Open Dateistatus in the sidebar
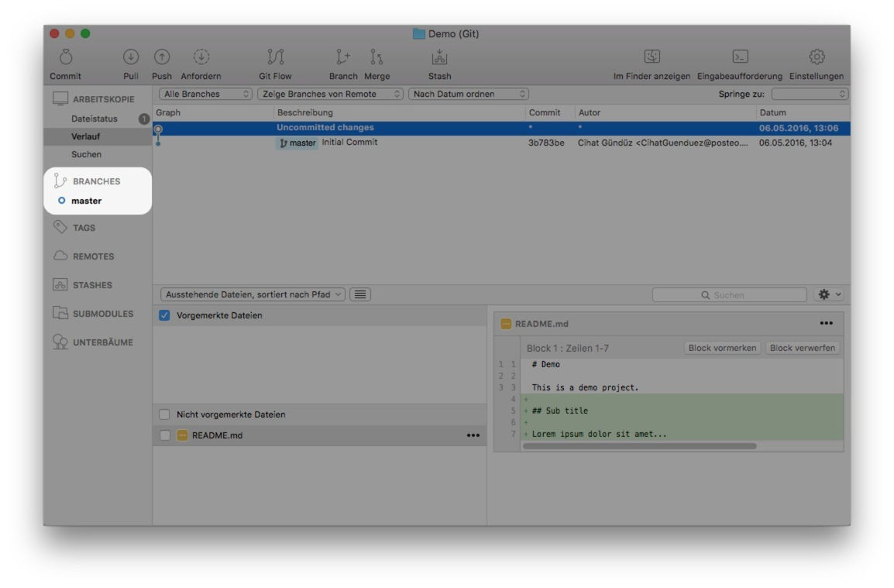894x588 pixels. coord(95,119)
